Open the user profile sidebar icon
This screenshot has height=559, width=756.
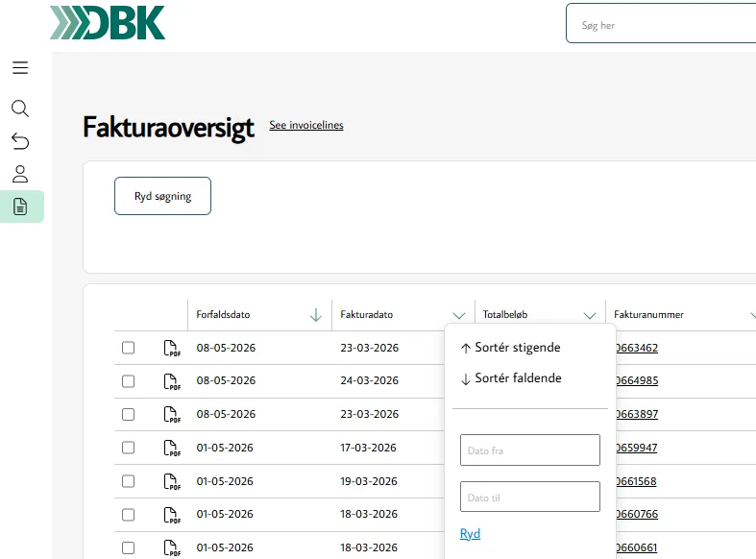20,174
